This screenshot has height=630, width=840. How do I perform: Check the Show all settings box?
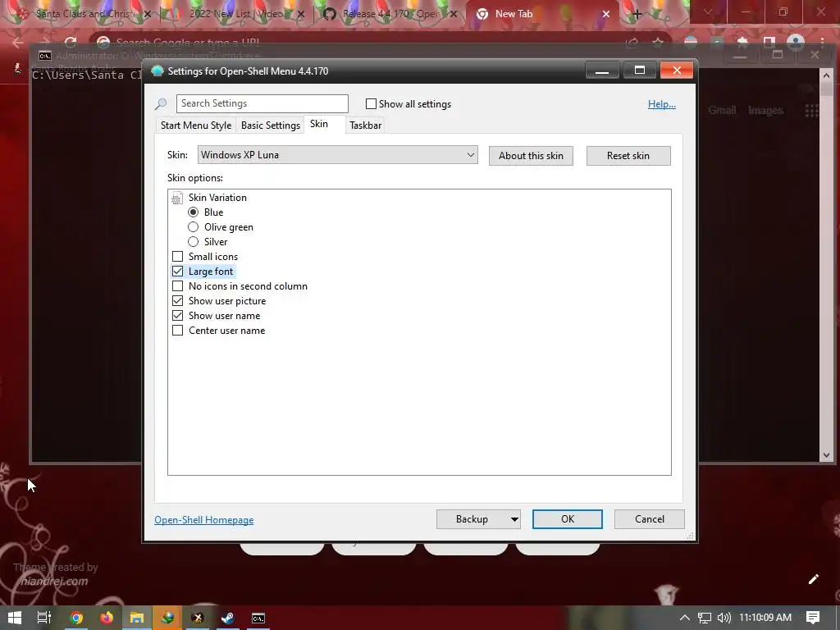pyautogui.click(x=371, y=104)
